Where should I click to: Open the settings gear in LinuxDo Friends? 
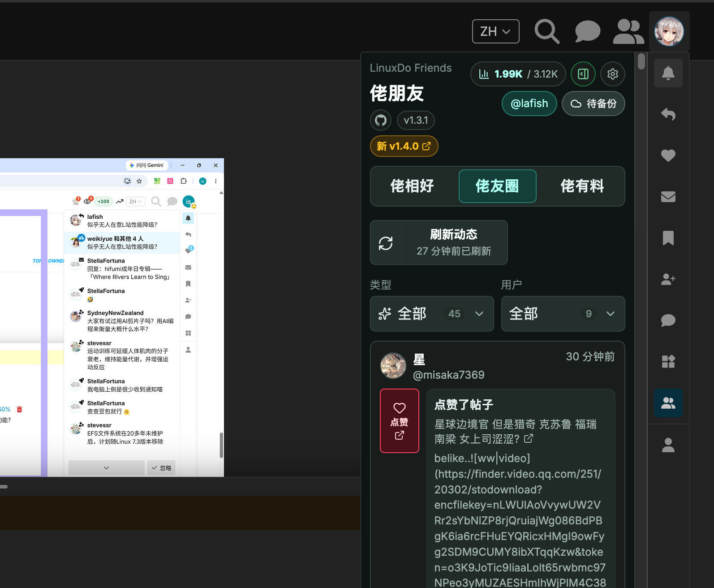click(612, 74)
